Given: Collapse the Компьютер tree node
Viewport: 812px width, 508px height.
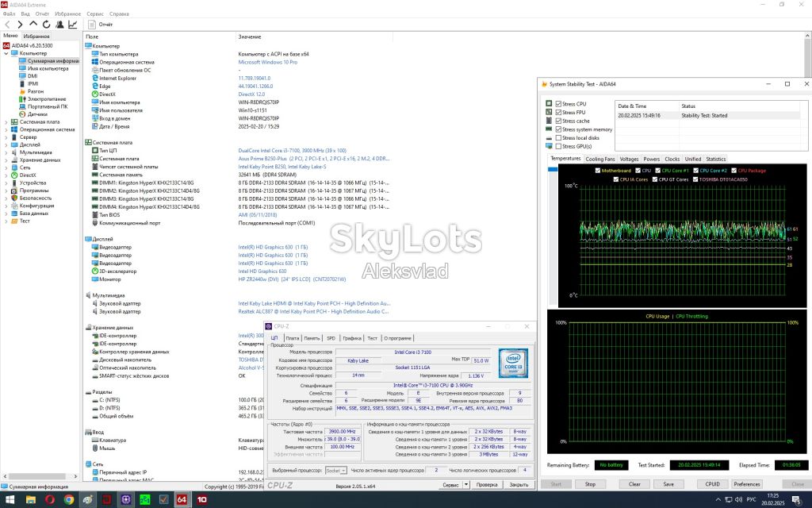Looking at the screenshot, I should click(x=6, y=53).
